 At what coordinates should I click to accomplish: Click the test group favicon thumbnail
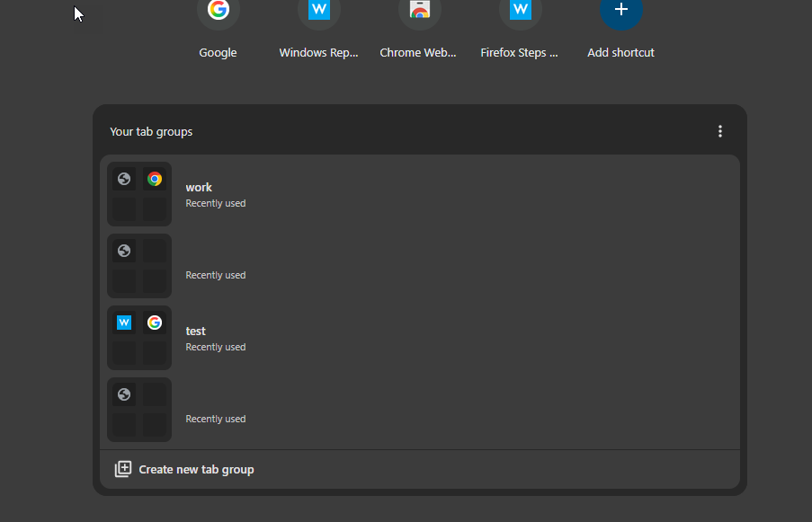(139, 338)
